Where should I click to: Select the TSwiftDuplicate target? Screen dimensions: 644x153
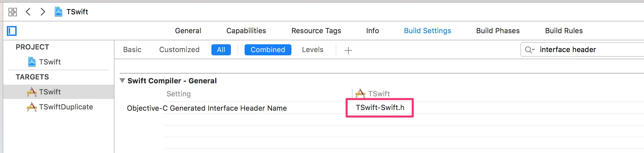click(x=66, y=107)
